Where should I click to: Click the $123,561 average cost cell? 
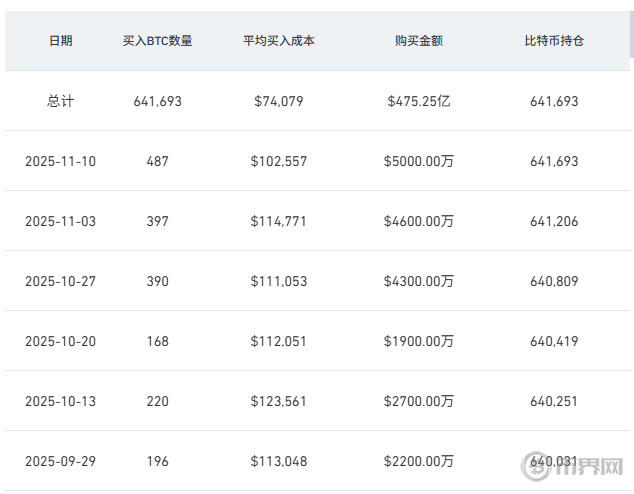tap(279, 401)
